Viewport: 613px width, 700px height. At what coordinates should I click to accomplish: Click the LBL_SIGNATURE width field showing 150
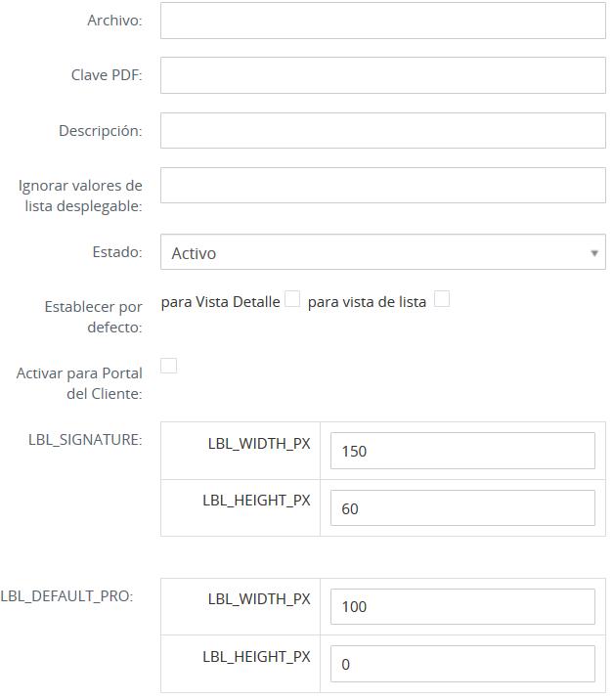462,451
